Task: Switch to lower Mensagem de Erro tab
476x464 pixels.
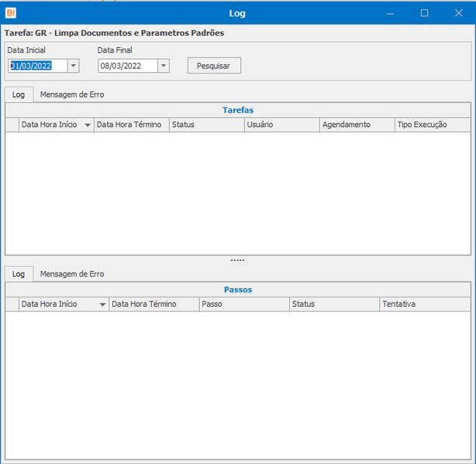Action: 72,274
